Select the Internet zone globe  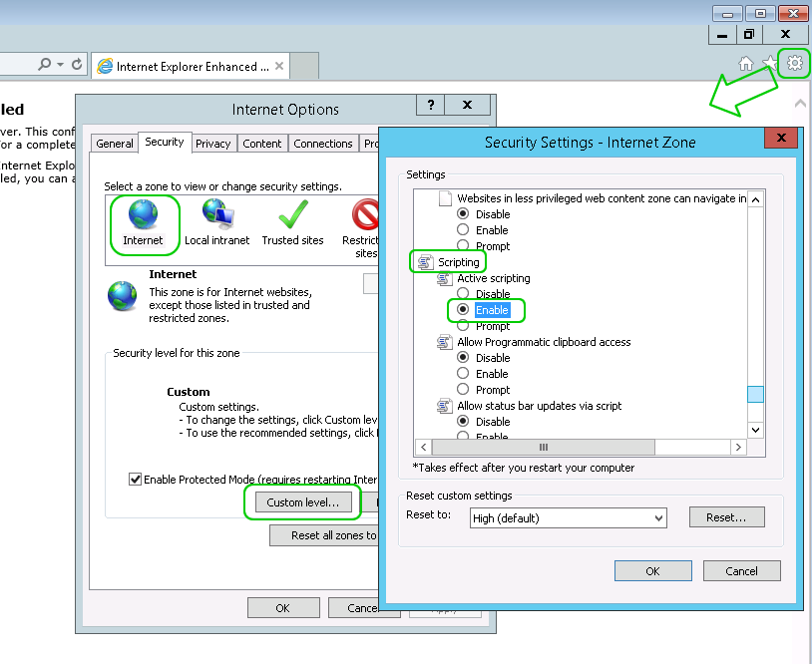[x=143, y=214]
